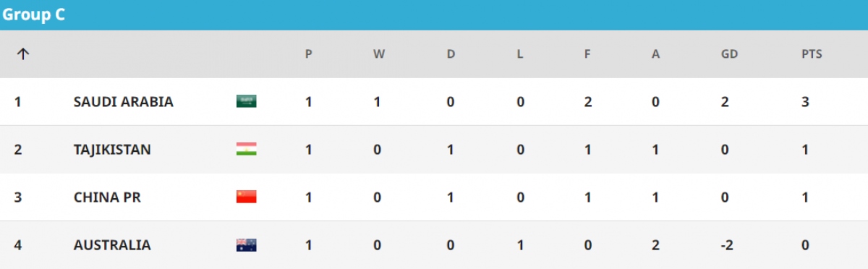Click the A column header
Image resolution: width=868 pixels, height=269 pixels.
click(656, 54)
